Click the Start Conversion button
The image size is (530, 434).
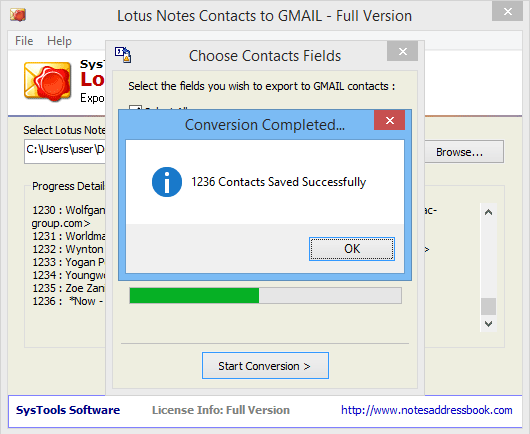point(265,366)
